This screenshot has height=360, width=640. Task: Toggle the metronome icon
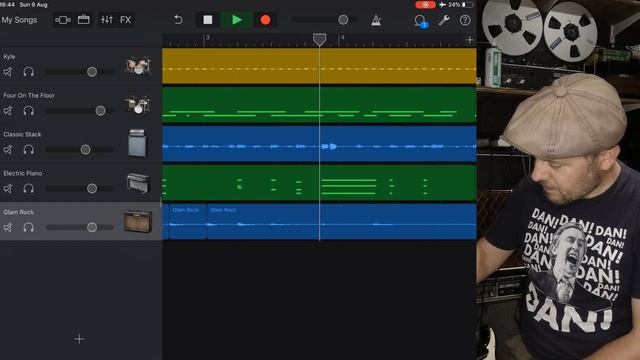376,20
